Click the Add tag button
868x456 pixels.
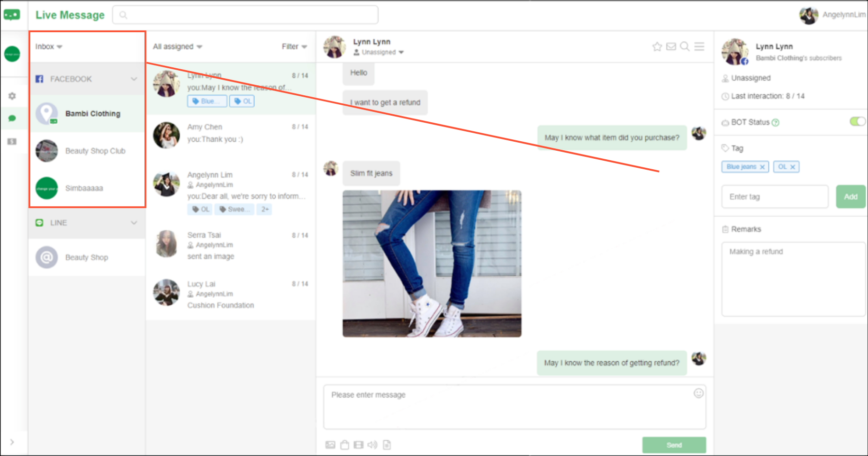pos(850,196)
